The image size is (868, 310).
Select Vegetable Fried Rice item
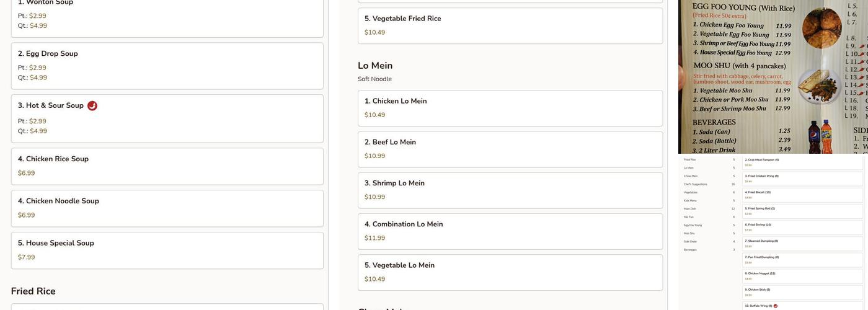pyautogui.click(x=510, y=25)
